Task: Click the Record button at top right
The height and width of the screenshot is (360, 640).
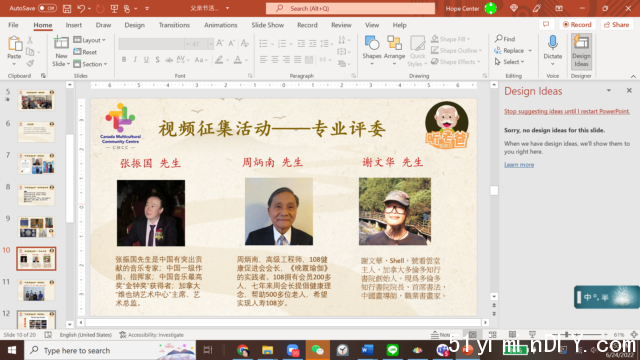Action: 577,24
